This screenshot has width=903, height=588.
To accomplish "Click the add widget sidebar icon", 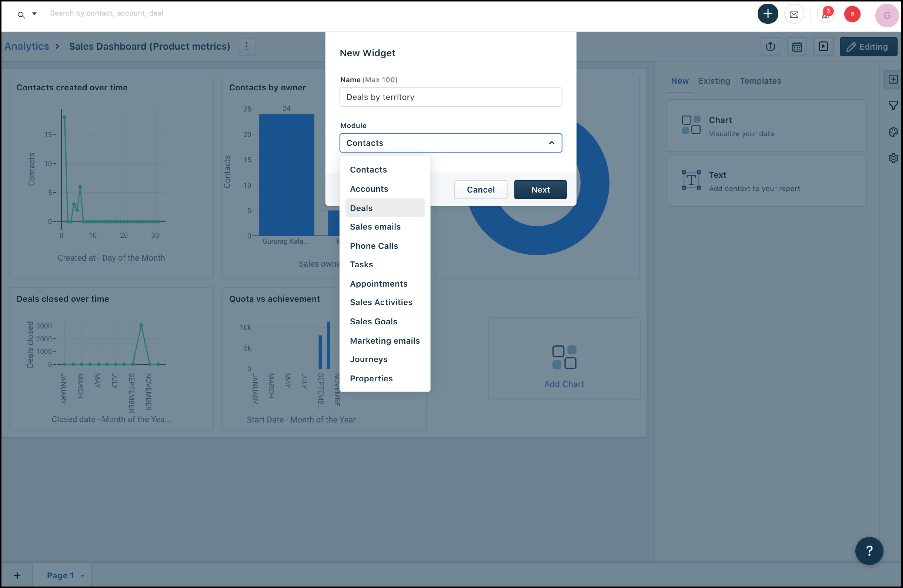I will pos(893,79).
